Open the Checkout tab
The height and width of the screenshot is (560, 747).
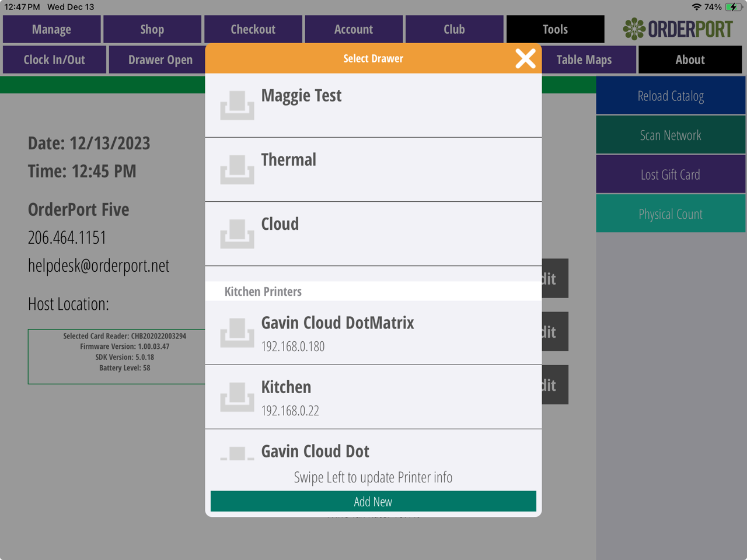253,29
